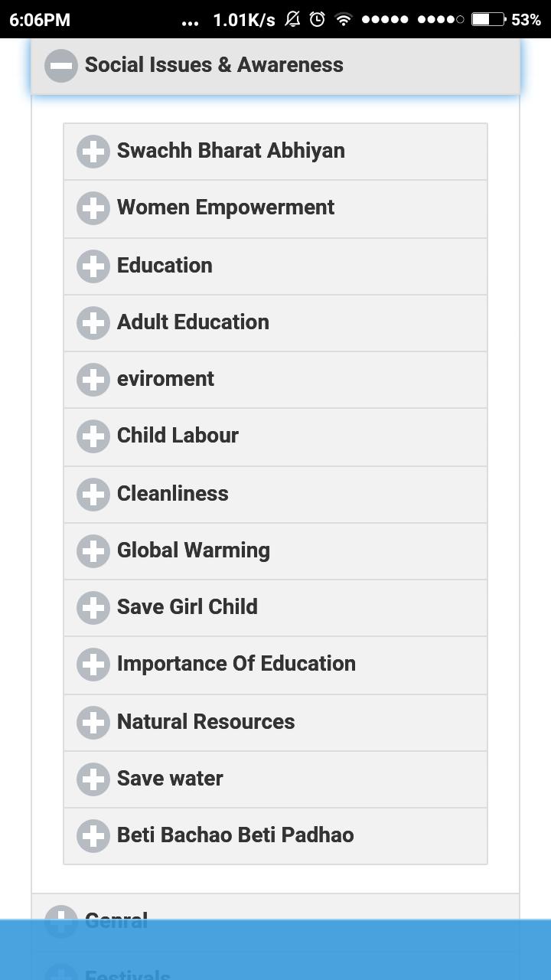Tap plus icon next to Natural Resources
The height and width of the screenshot is (980, 551).
pos(93,723)
